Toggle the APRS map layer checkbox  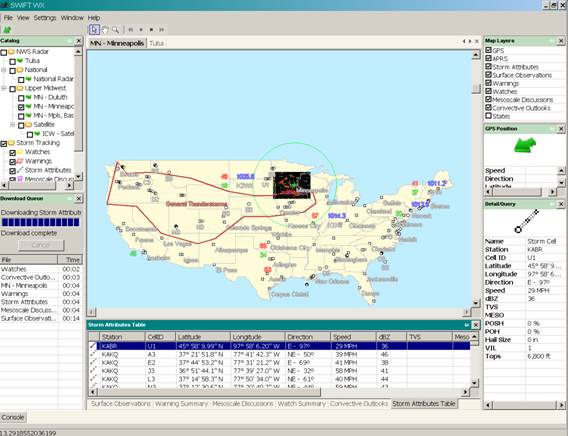[488, 58]
